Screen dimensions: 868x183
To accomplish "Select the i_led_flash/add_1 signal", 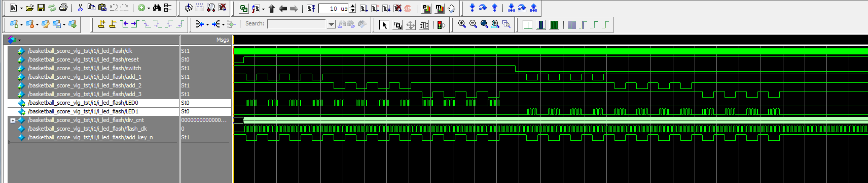I will pos(85,77).
